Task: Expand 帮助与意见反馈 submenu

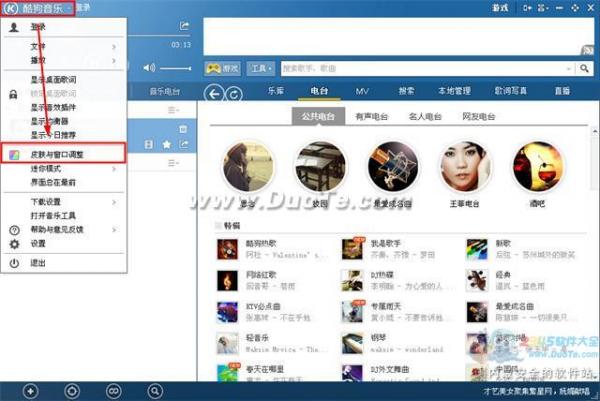Action: tap(64, 230)
